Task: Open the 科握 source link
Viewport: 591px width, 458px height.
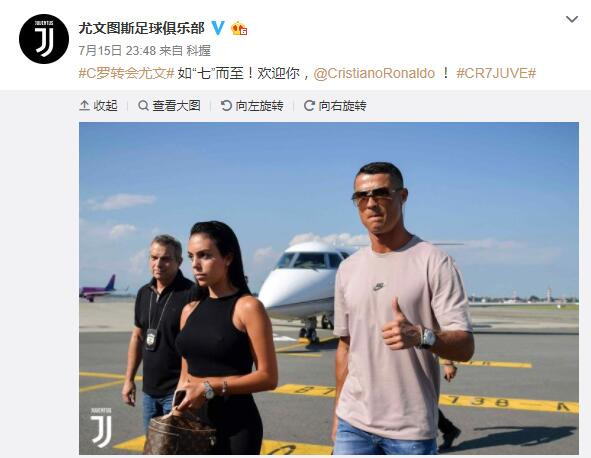Action: (199, 51)
